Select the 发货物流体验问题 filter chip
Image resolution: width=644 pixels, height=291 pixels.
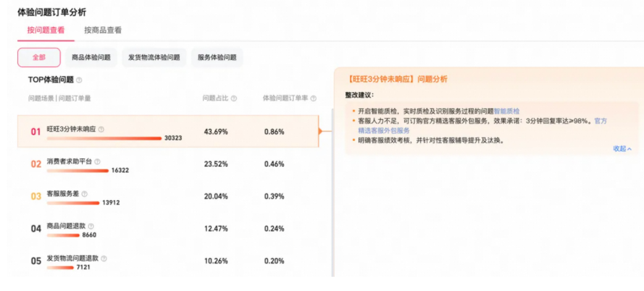click(x=154, y=57)
